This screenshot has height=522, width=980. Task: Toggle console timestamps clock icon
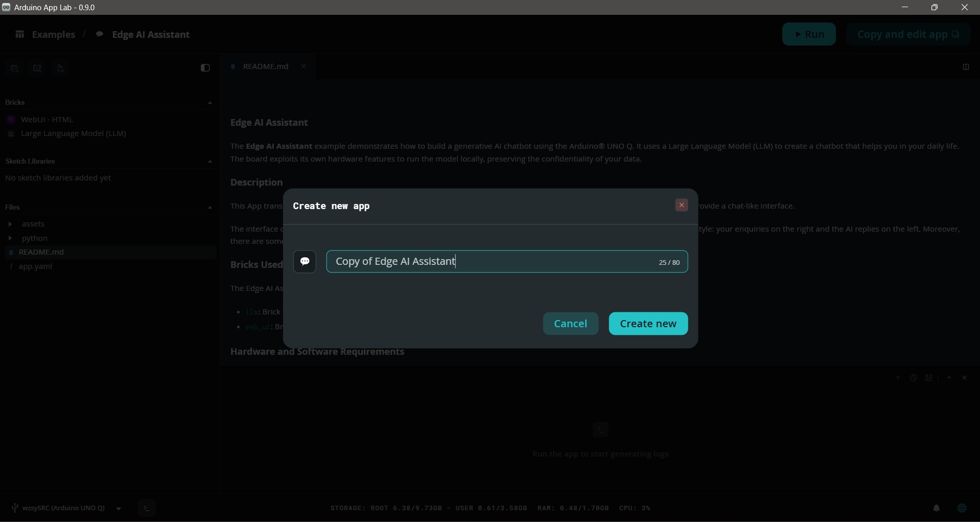pos(914,378)
